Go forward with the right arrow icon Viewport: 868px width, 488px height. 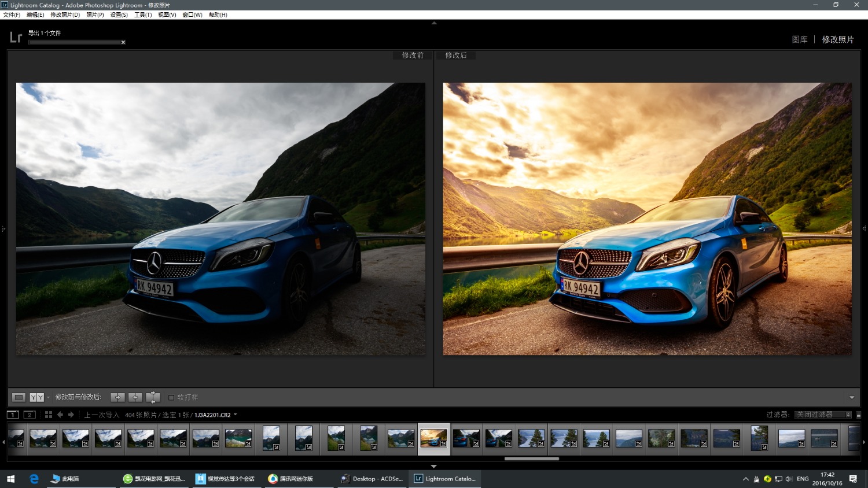(71, 415)
